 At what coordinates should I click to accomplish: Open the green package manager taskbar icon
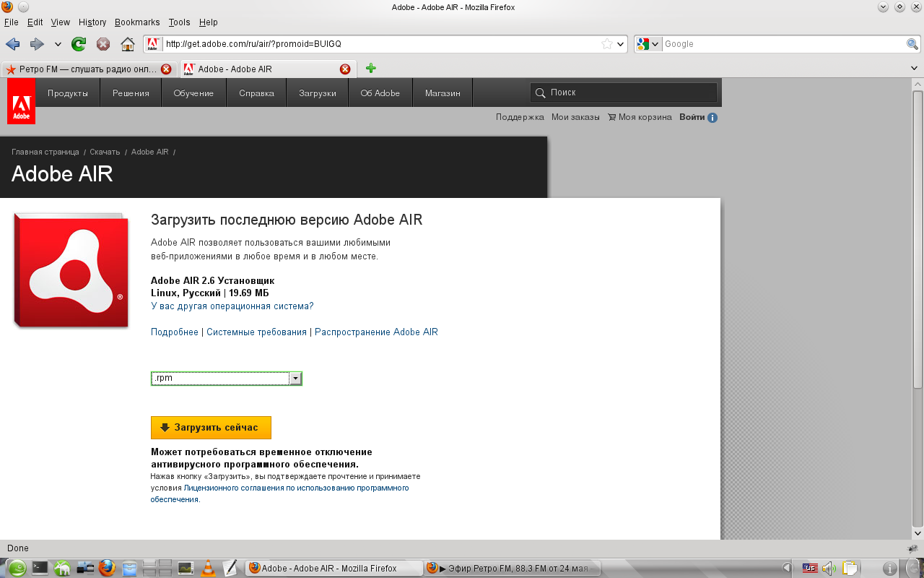point(63,569)
